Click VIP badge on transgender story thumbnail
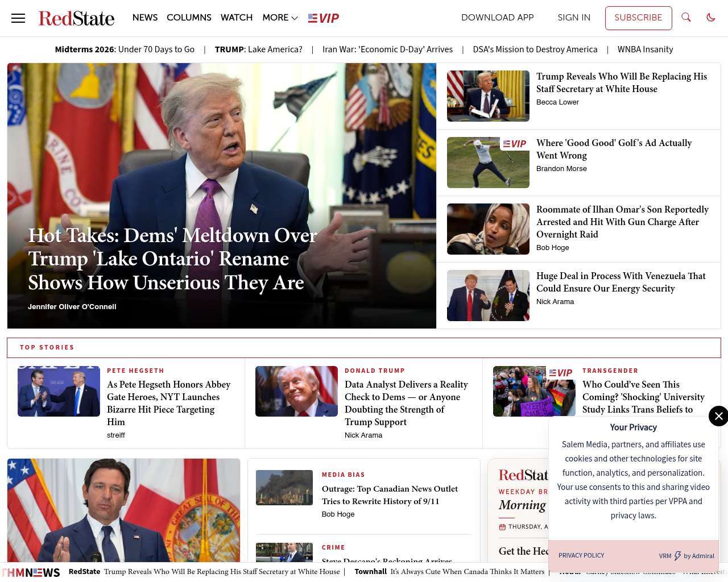 [561, 373]
